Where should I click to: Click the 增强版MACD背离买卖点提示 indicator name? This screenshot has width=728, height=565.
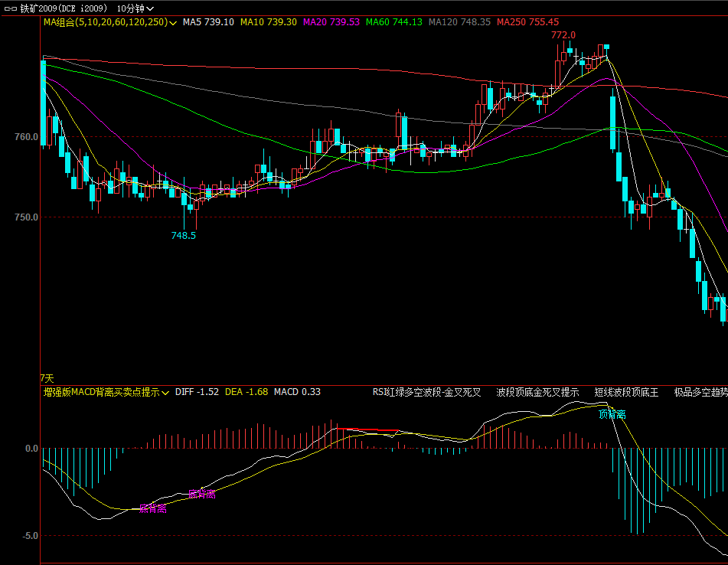pyautogui.click(x=102, y=392)
